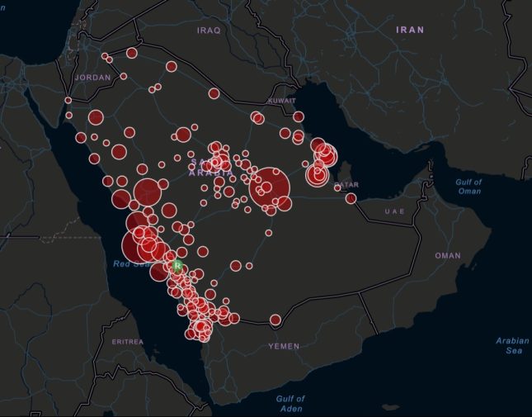Select the ERITREA label
This screenshot has height=417, width=532.
(x=128, y=341)
